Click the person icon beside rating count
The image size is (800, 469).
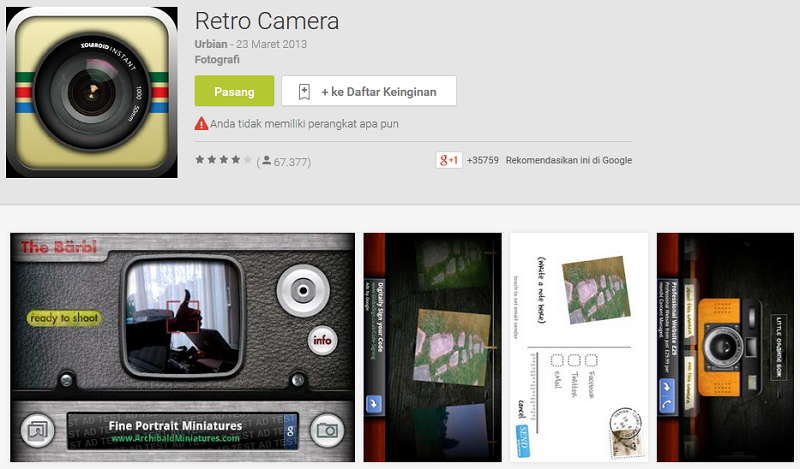point(266,161)
